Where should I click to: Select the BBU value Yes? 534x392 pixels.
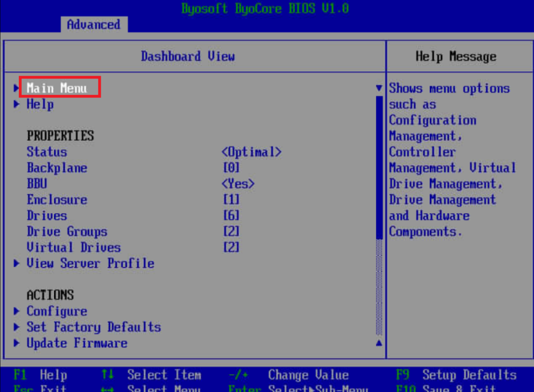point(238,184)
